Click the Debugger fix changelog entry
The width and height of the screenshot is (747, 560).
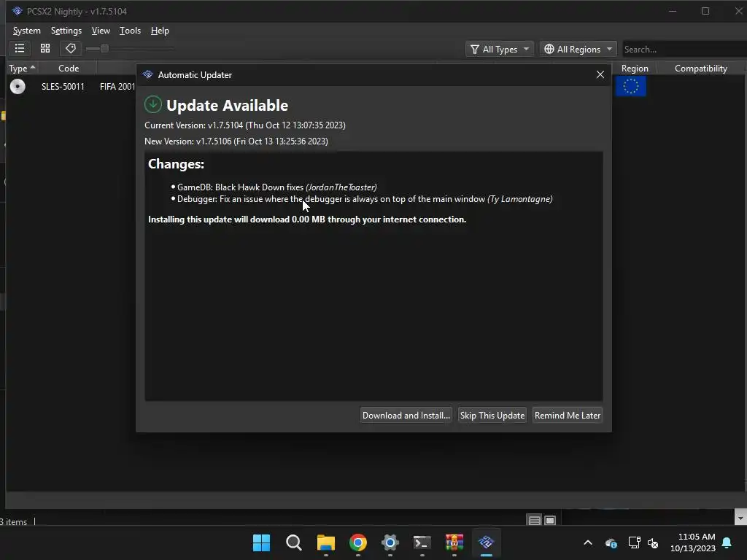365,199
